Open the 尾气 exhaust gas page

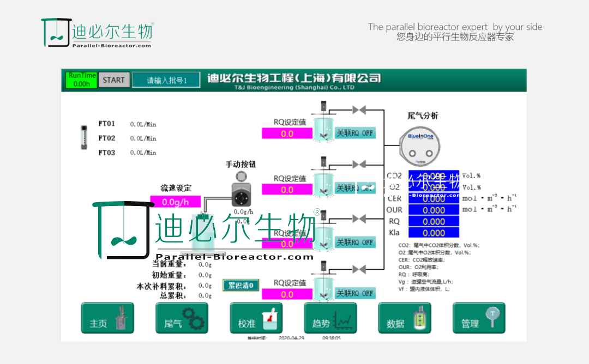coord(182,318)
